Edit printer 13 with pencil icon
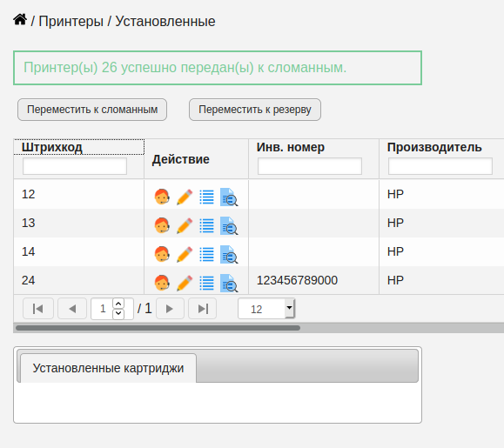The height and width of the screenshot is (448, 504). click(x=185, y=225)
